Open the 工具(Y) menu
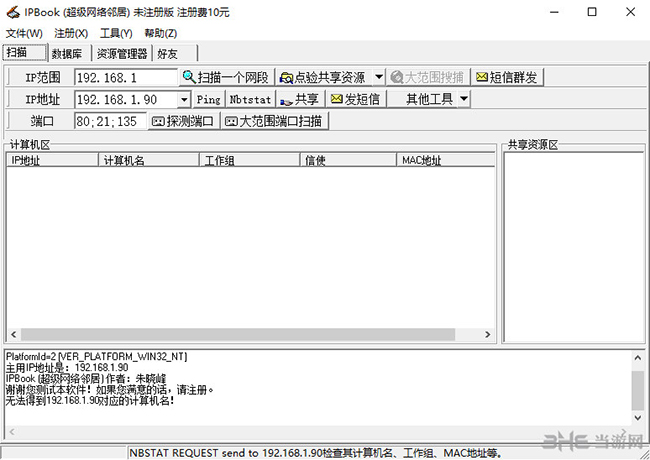Image resolution: width=650 pixels, height=460 pixels. tap(116, 33)
